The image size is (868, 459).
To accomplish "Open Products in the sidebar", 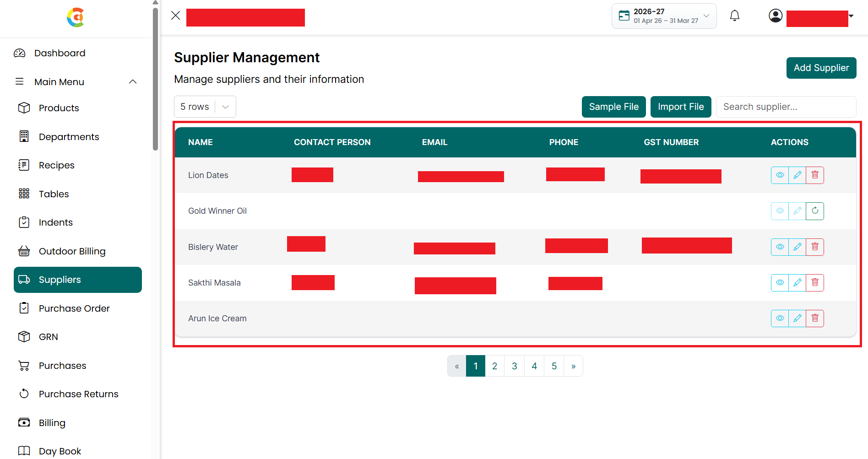I will point(77,108).
